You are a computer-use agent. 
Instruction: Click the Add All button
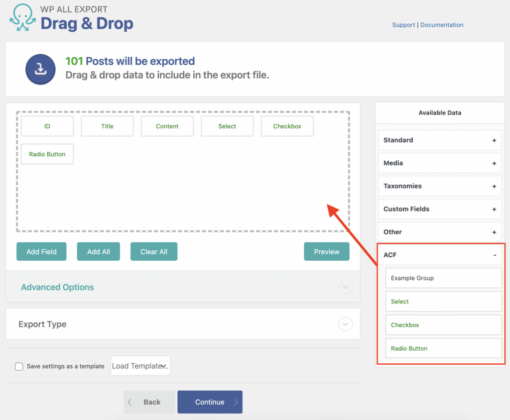click(x=98, y=251)
